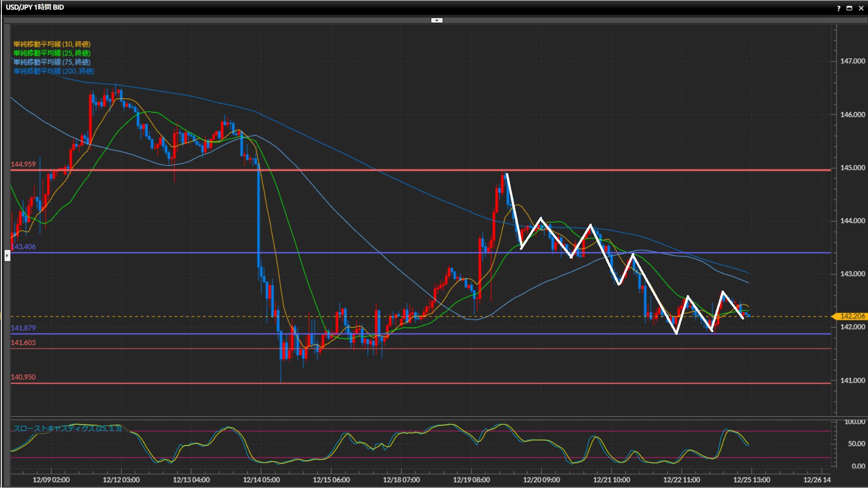Maximize the USD/JPY chart window
Viewport: 868px width, 488px height.
pyautogui.click(x=849, y=8)
